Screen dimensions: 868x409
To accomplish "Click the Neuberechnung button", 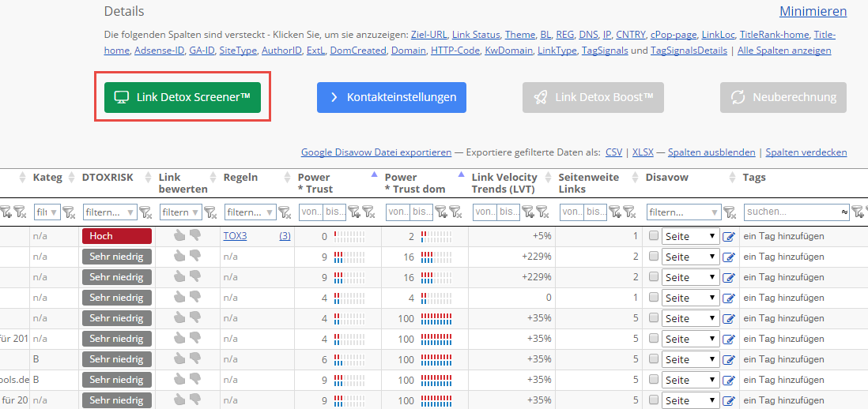I will 783,97.
